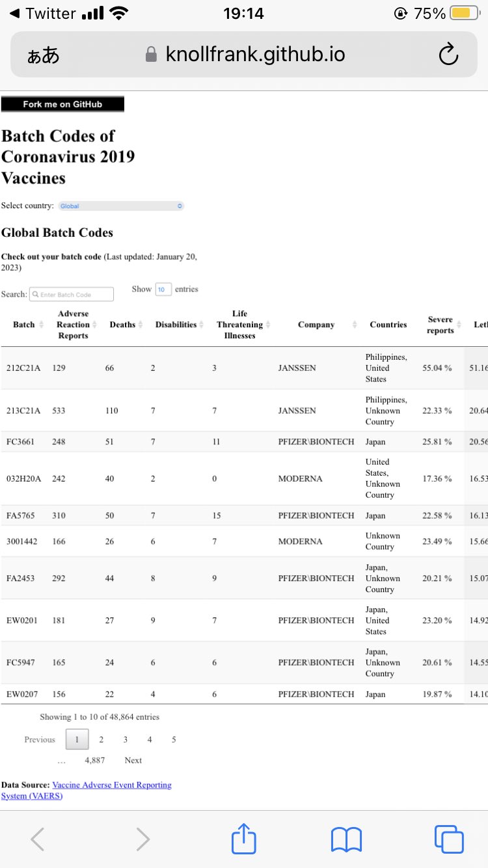
Task: Sort table by Batch column arrows
Action: pos(42,325)
